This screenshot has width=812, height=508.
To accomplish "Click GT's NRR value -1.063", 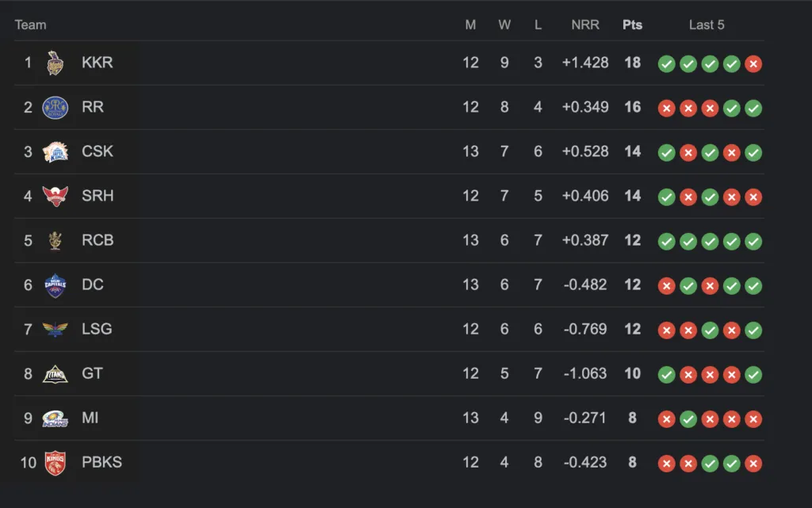I will coord(585,373).
